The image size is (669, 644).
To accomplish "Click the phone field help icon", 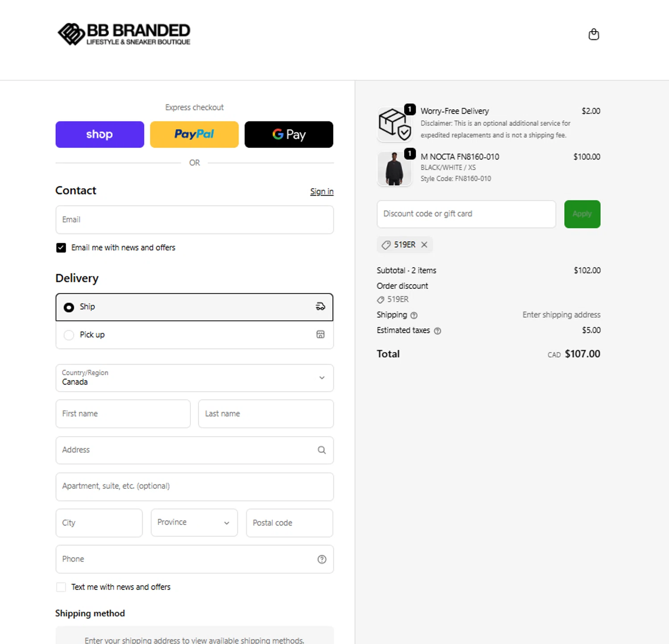I will [x=322, y=559].
